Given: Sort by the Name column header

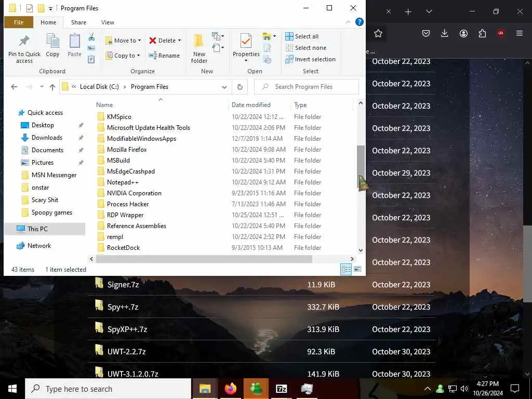Looking at the screenshot, I should pyautogui.click(x=104, y=105).
